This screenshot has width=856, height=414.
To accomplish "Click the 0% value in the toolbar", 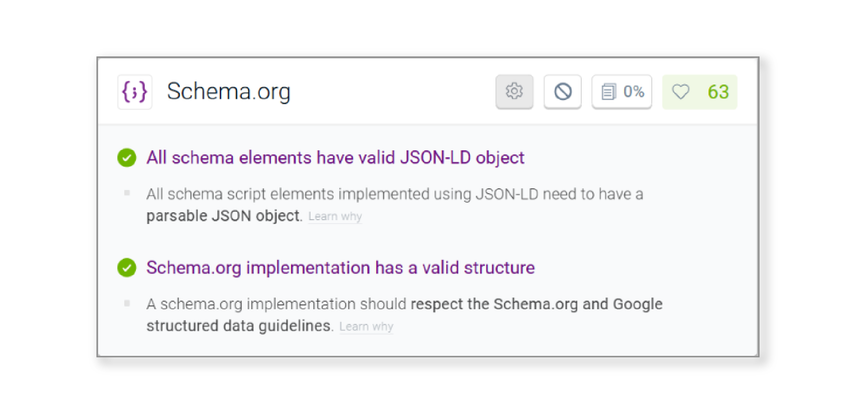I will tap(634, 92).
